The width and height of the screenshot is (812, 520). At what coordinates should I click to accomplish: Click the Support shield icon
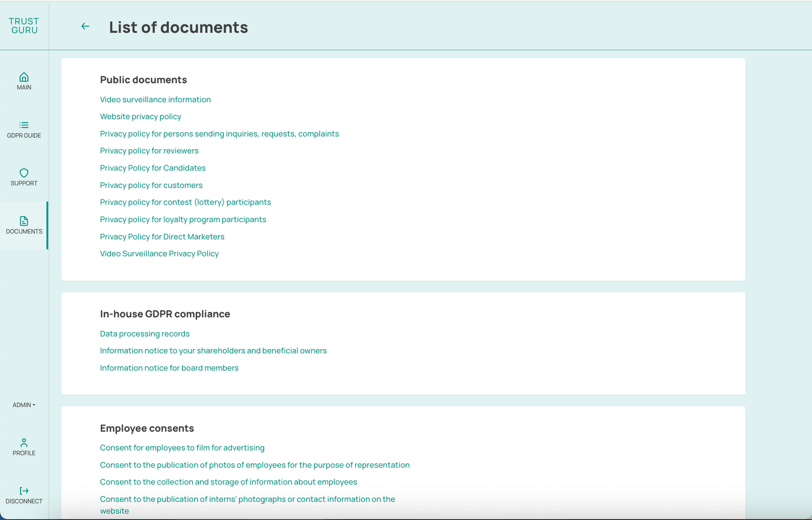pyautogui.click(x=24, y=173)
